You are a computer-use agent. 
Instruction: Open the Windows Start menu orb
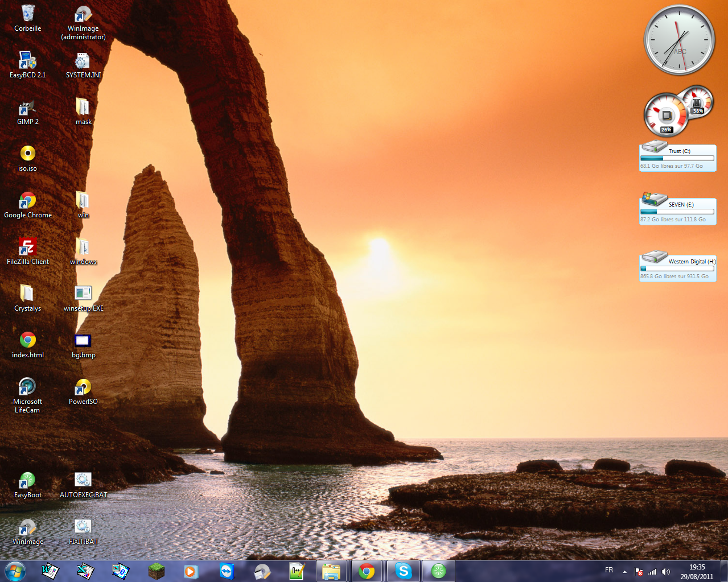[x=15, y=571]
